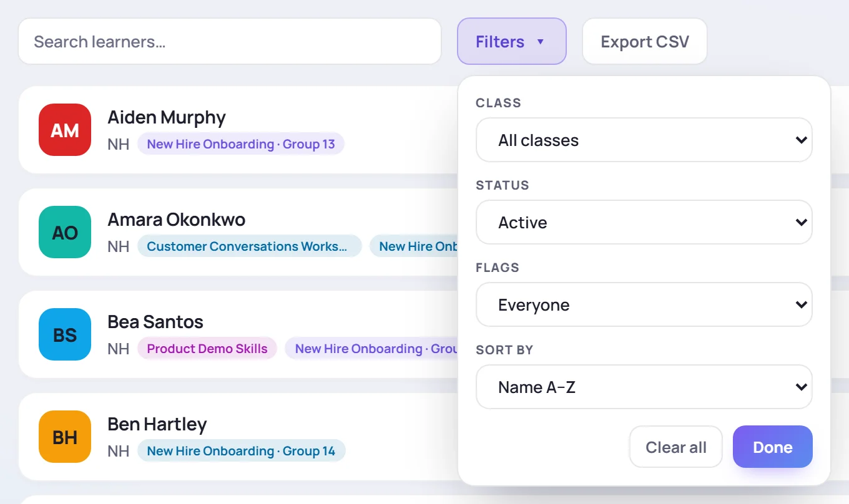
Task: Click the truncated New Hire Onb tag for Amara Okonkwo
Action: coord(414,246)
